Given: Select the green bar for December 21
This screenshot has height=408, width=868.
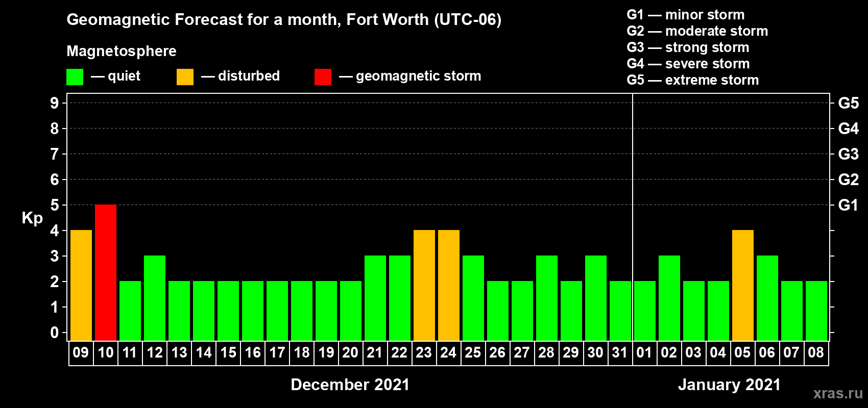Looking at the screenshot, I should [x=375, y=298].
